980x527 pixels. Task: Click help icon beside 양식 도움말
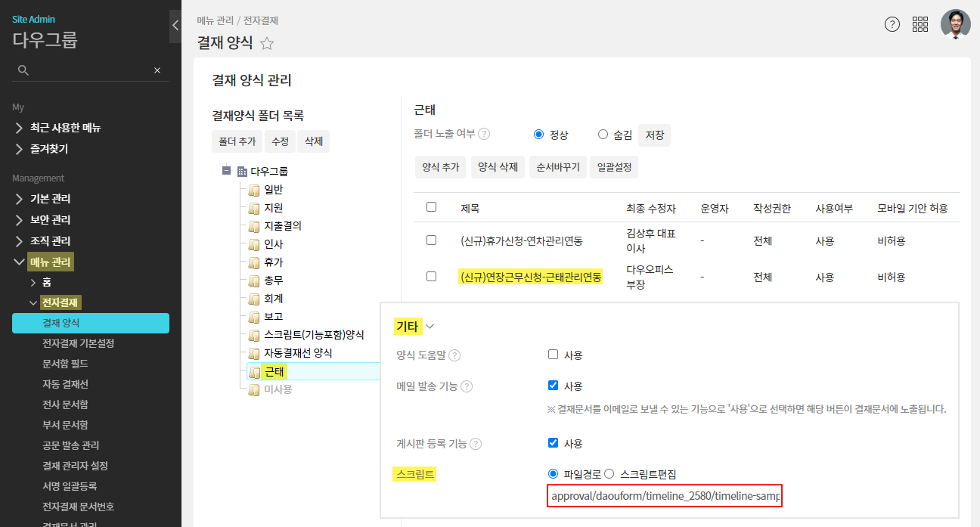pyautogui.click(x=454, y=355)
